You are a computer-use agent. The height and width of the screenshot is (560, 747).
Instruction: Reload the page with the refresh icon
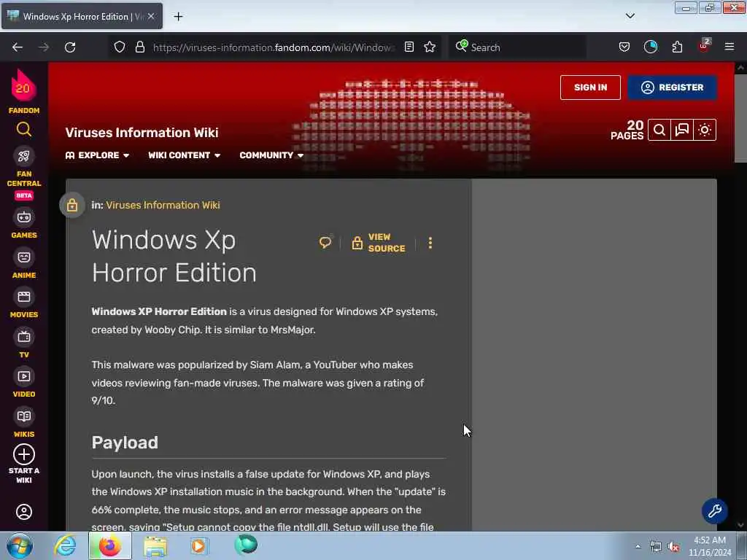tap(70, 47)
